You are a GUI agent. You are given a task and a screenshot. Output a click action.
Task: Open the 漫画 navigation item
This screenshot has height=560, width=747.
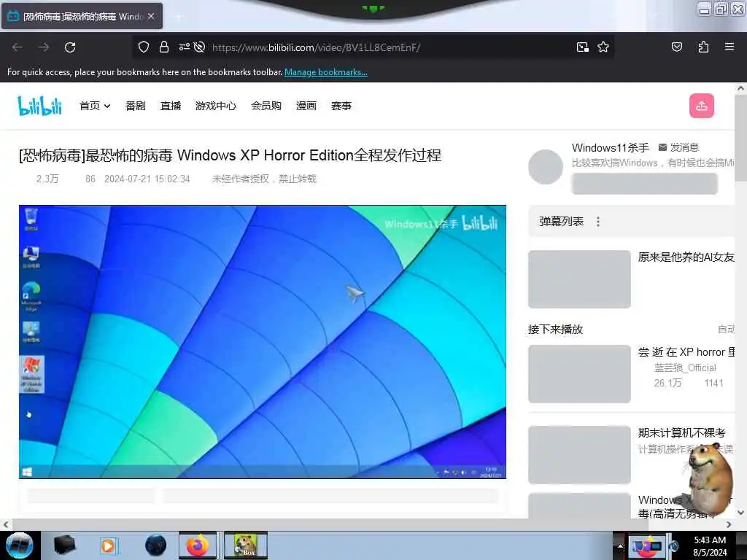[x=306, y=106]
